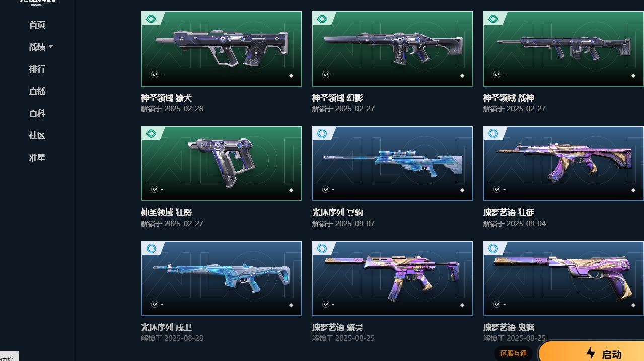
Task: Go to the 排行 sidebar section
Action: pos(37,69)
